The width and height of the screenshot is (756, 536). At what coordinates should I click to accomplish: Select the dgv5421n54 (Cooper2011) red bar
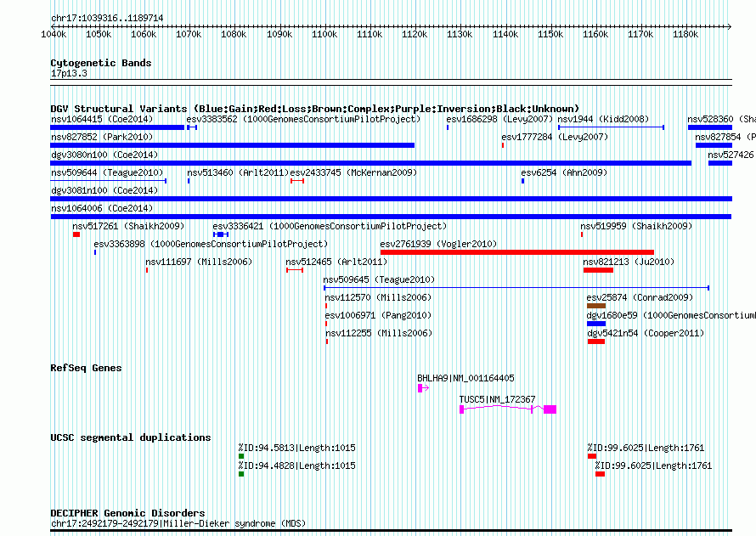[x=596, y=341]
